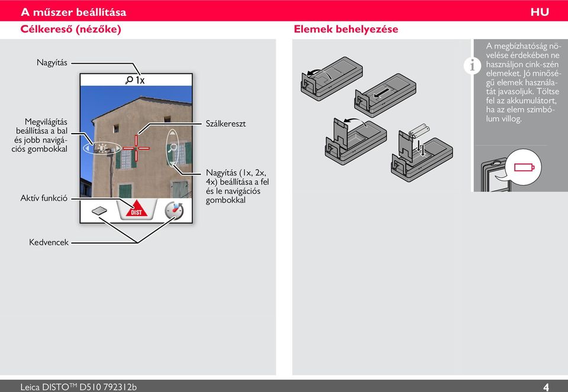This screenshot has width=568, height=392.
Task: Click the page number 4
Action: 546,387
